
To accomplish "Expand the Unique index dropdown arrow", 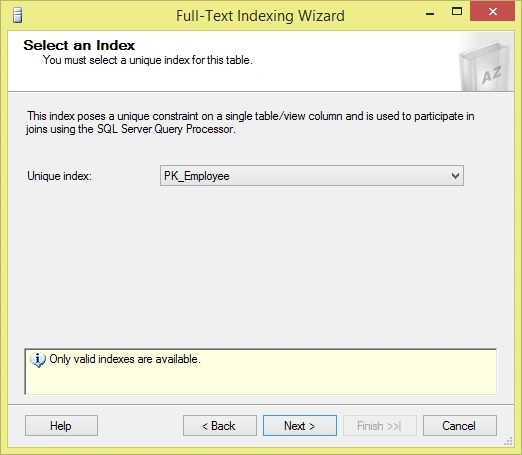I will coord(455,176).
